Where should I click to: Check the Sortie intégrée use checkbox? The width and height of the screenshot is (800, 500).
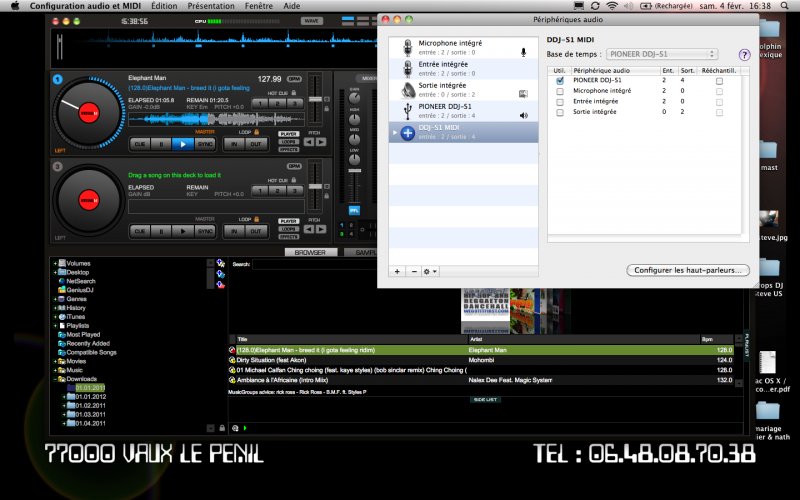click(560, 112)
